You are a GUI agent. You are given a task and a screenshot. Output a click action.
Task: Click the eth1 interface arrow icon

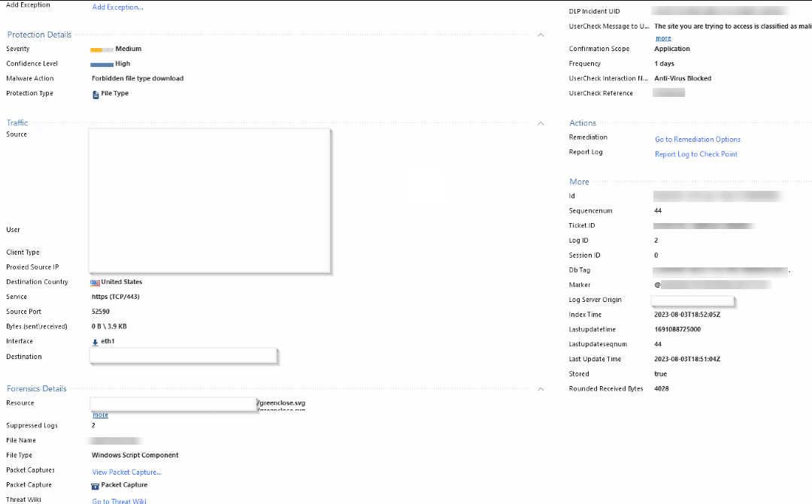(x=95, y=342)
